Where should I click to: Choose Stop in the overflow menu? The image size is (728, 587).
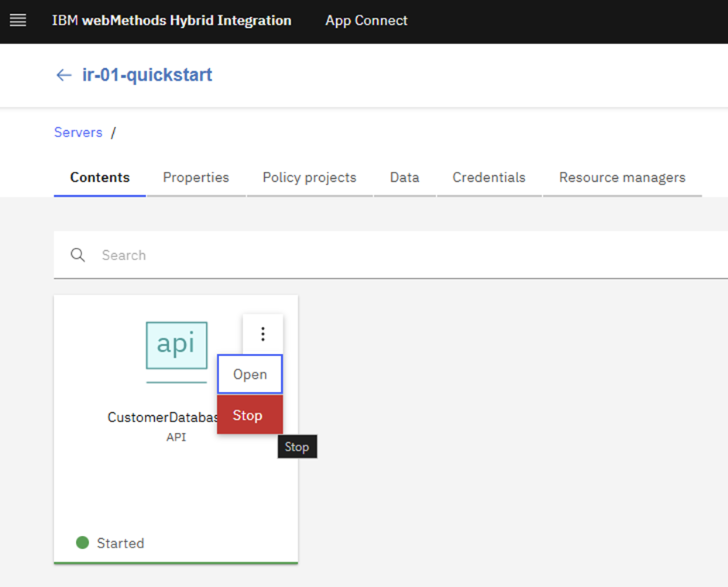click(250, 415)
